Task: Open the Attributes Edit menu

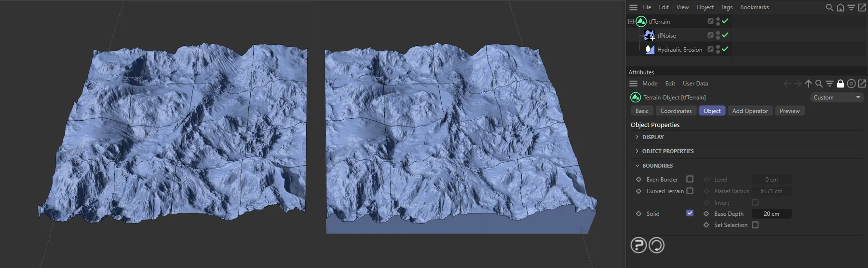Action: point(670,84)
